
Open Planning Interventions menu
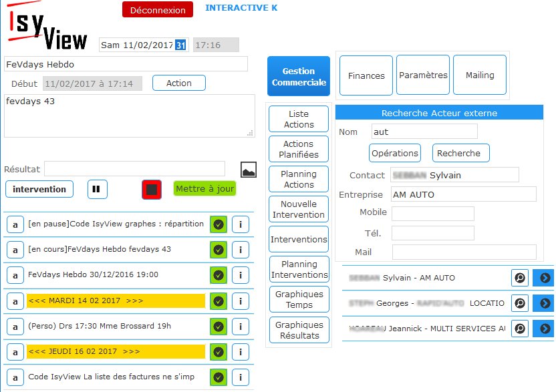pos(299,269)
